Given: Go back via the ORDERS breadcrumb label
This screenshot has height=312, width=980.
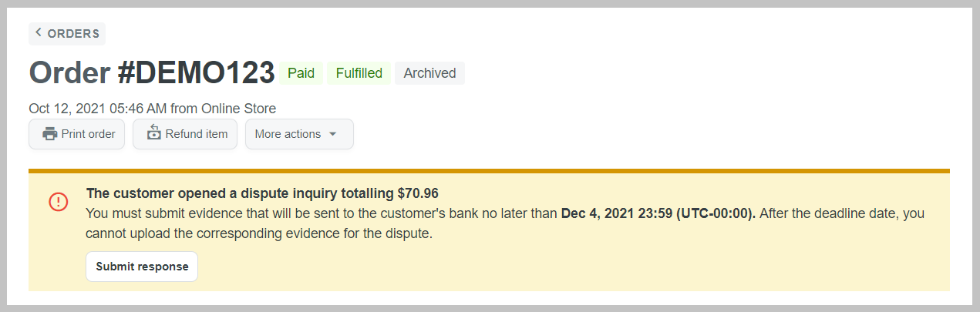Looking at the screenshot, I should (73, 34).
